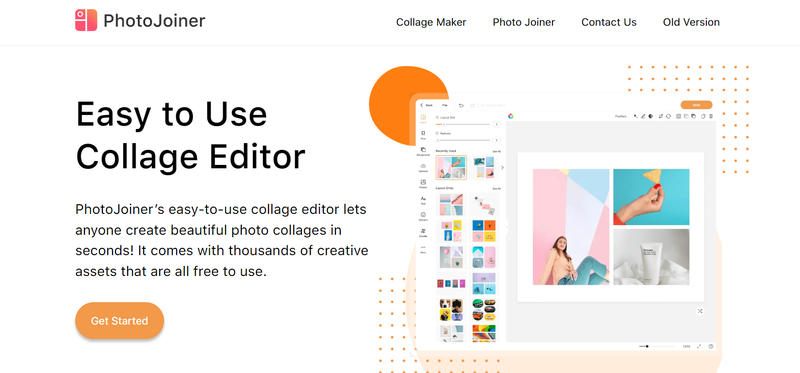Click See All beside Recently Used
800x373 pixels.
click(496, 152)
